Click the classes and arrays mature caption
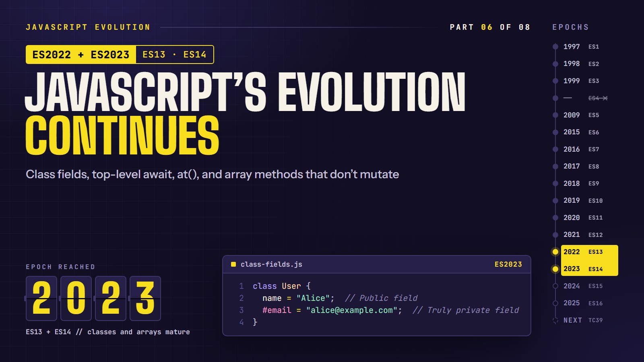The image size is (644, 362). (x=108, y=332)
